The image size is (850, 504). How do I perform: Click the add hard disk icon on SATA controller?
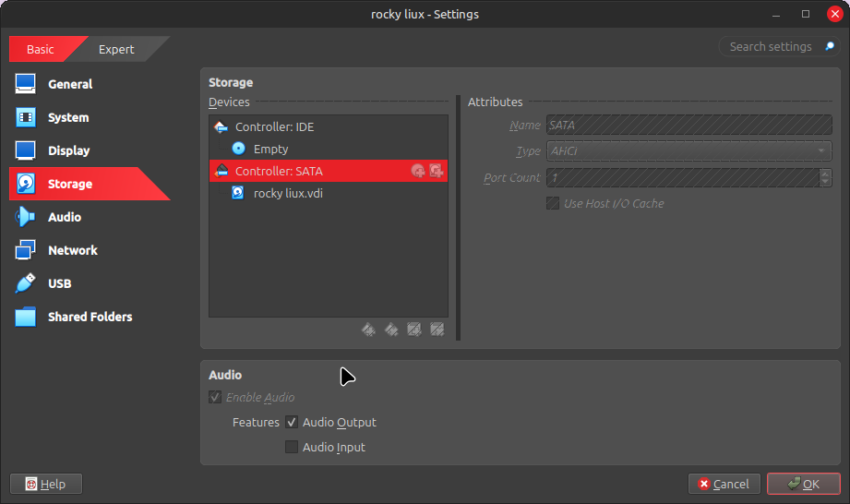pyautogui.click(x=437, y=171)
